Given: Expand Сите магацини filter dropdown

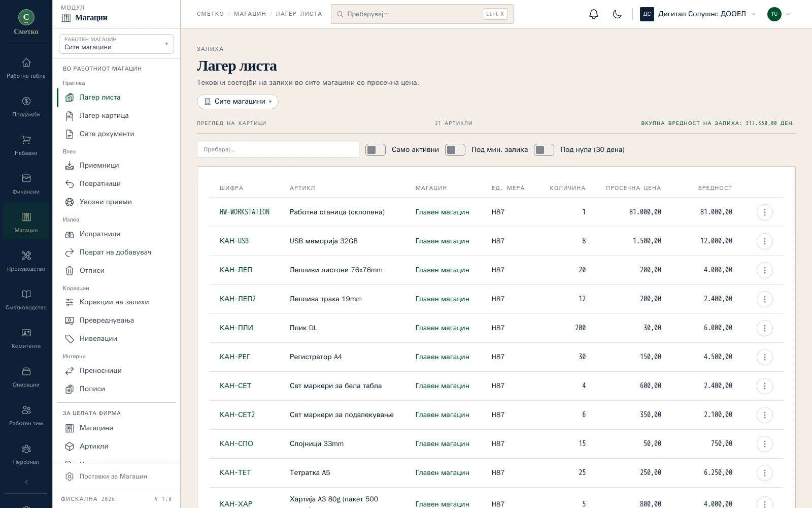Looking at the screenshot, I should pyautogui.click(x=238, y=102).
